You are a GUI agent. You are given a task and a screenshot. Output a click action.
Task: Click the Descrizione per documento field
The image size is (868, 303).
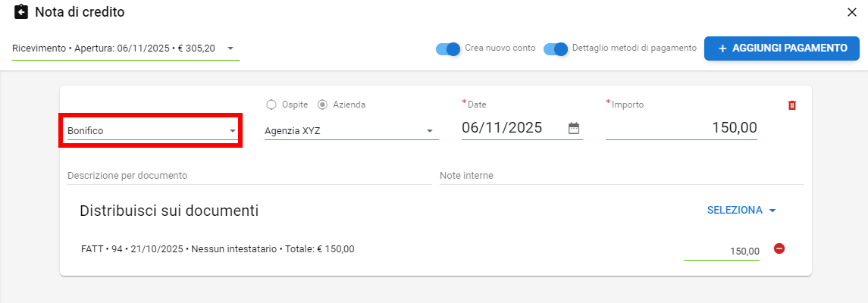click(249, 176)
